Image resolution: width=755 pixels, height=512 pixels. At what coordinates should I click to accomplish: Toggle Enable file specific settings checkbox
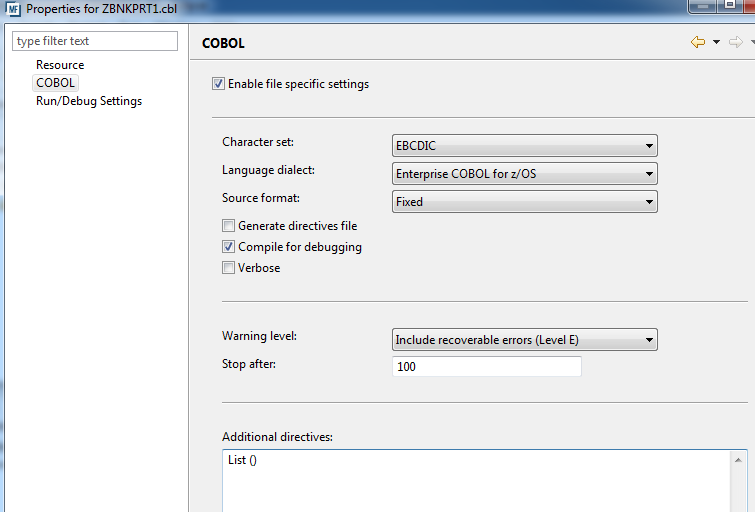pyautogui.click(x=219, y=84)
